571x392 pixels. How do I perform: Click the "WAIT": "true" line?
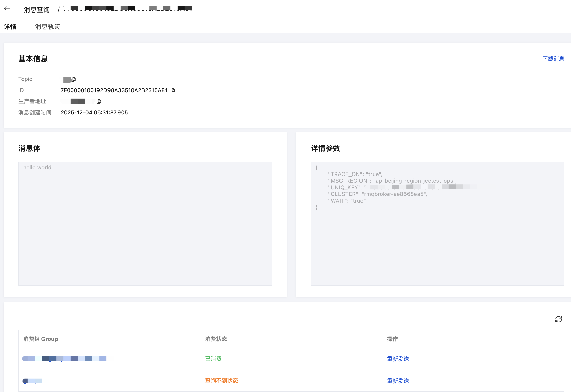coord(347,201)
